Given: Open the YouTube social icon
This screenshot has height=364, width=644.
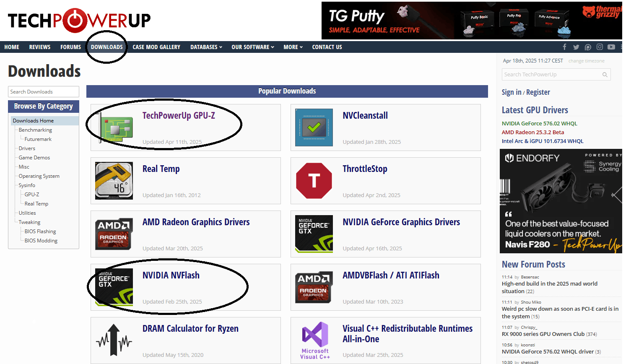Looking at the screenshot, I should (611, 47).
